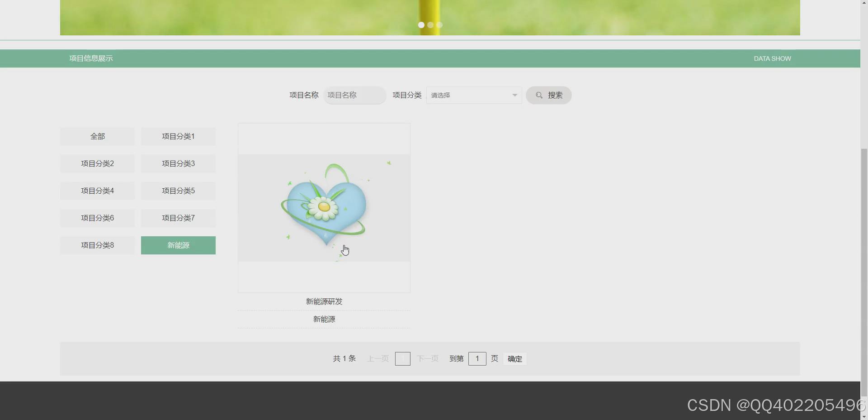Screen dimensions: 868x420
Task: Select the third carousel indicator dot
Action: [x=439, y=25]
